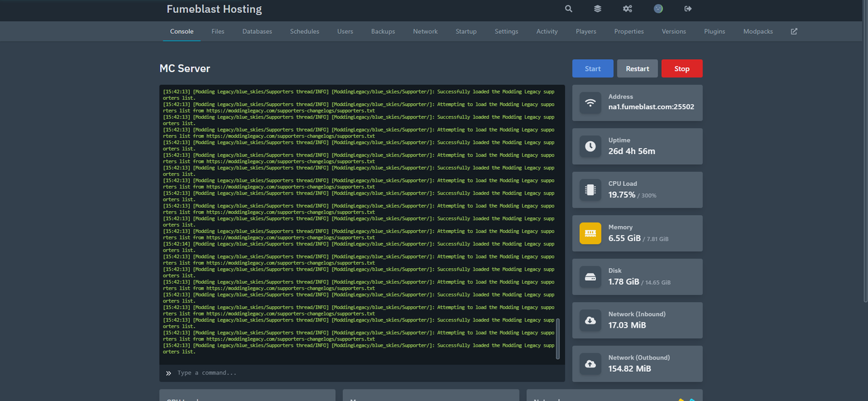
Task: Switch to the Console tab
Action: pyautogui.click(x=182, y=31)
